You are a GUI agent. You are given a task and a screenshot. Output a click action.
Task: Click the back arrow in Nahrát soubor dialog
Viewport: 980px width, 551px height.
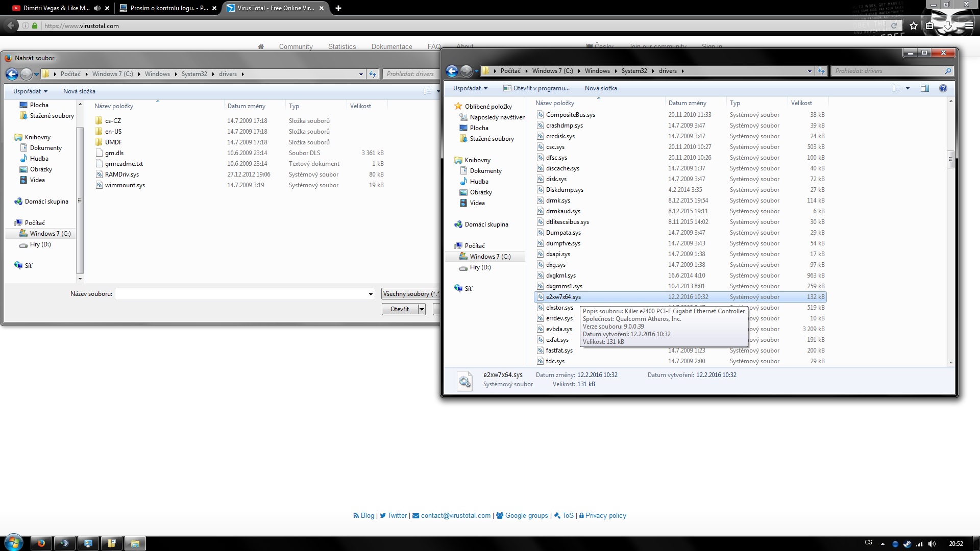(12, 74)
